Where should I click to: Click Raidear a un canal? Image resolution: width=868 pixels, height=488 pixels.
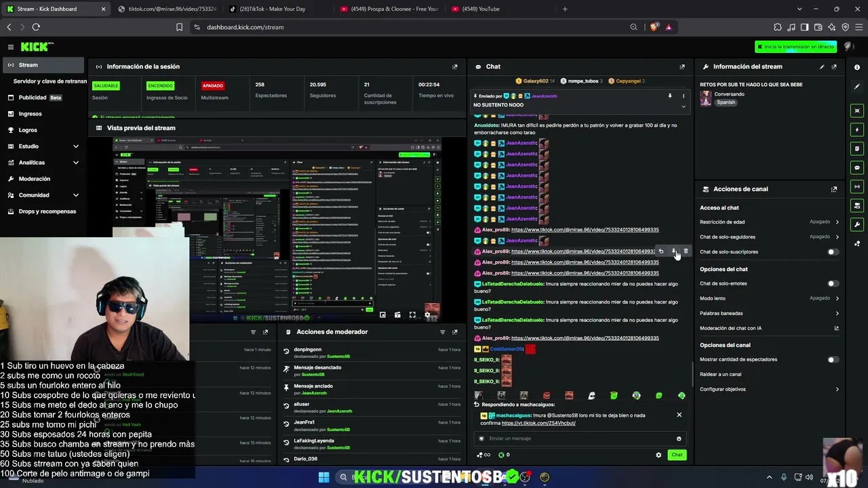(720, 374)
